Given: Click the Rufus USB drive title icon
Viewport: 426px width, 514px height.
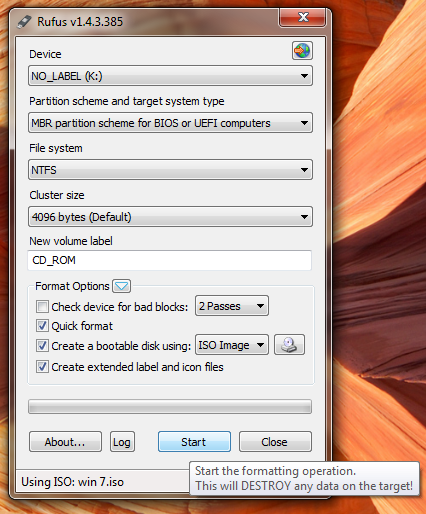Looking at the screenshot, I should click(x=24, y=22).
